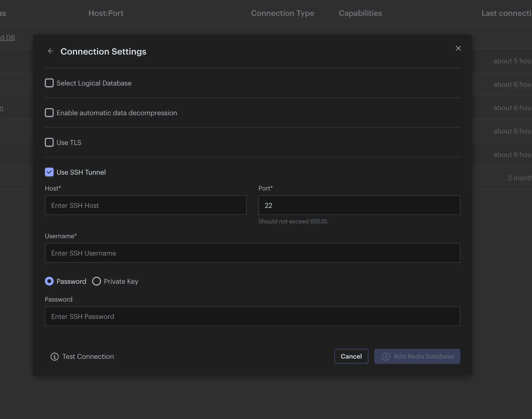The image size is (532, 419).
Task: Choose Private Key authentication radio
Action: pos(97,281)
